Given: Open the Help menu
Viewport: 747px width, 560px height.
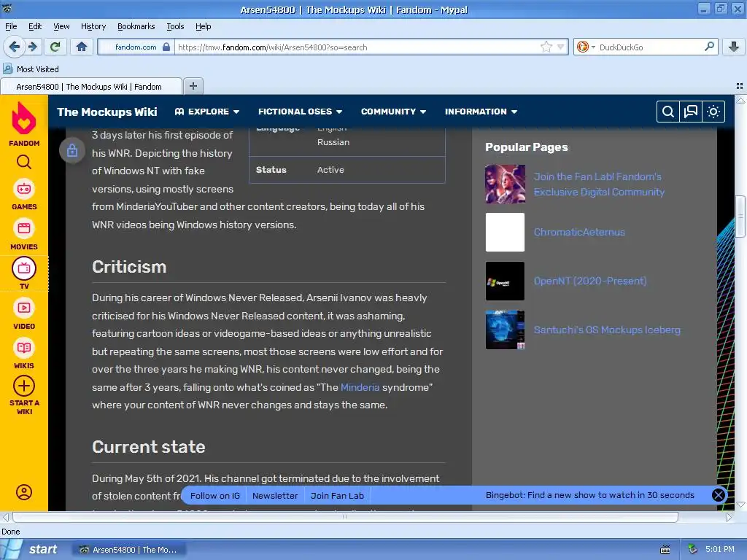Looking at the screenshot, I should [203, 26].
